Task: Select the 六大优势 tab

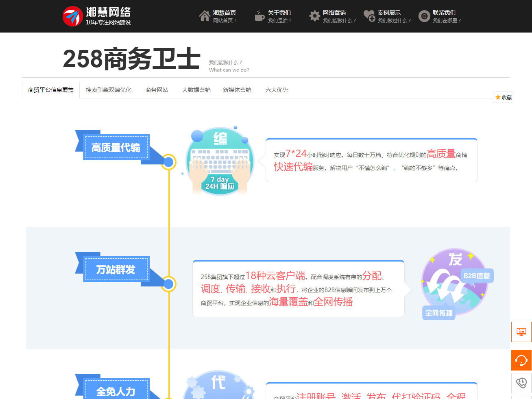Action: click(x=277, y=90)
